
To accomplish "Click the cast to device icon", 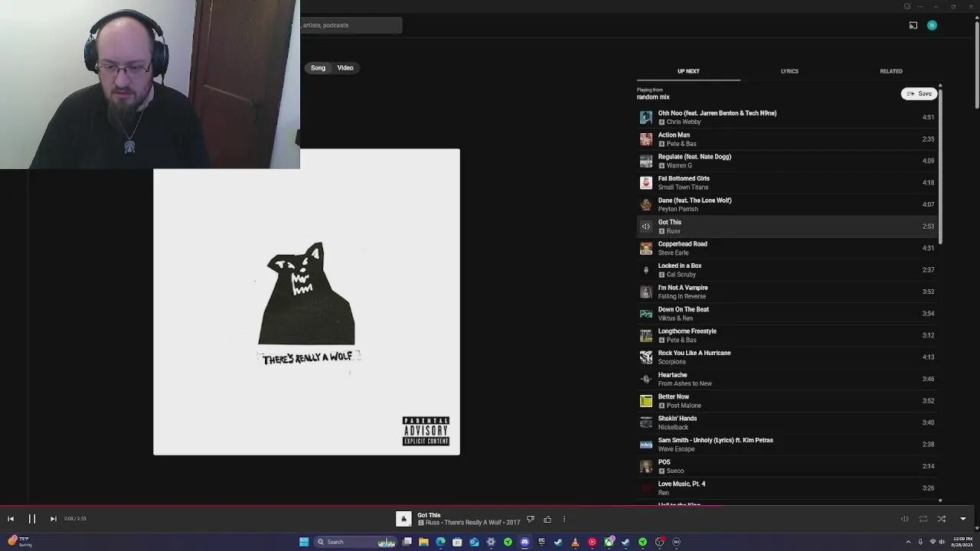I will (913, 25).
